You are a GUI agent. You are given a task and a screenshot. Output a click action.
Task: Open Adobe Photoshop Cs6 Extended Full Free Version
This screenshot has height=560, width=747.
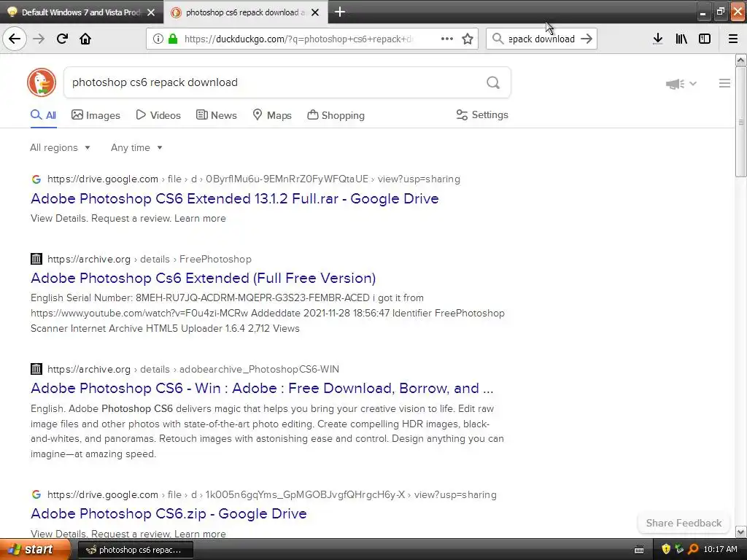(x=203, y=278)
